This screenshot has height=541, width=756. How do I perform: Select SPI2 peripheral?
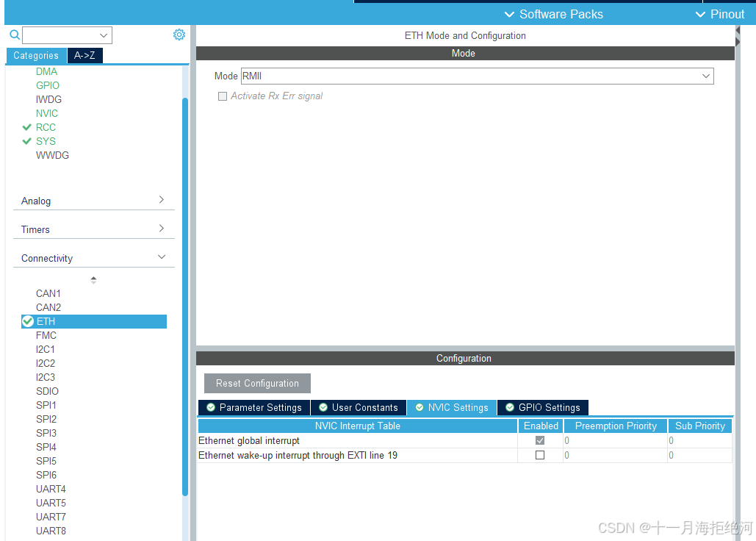(46, 419)
